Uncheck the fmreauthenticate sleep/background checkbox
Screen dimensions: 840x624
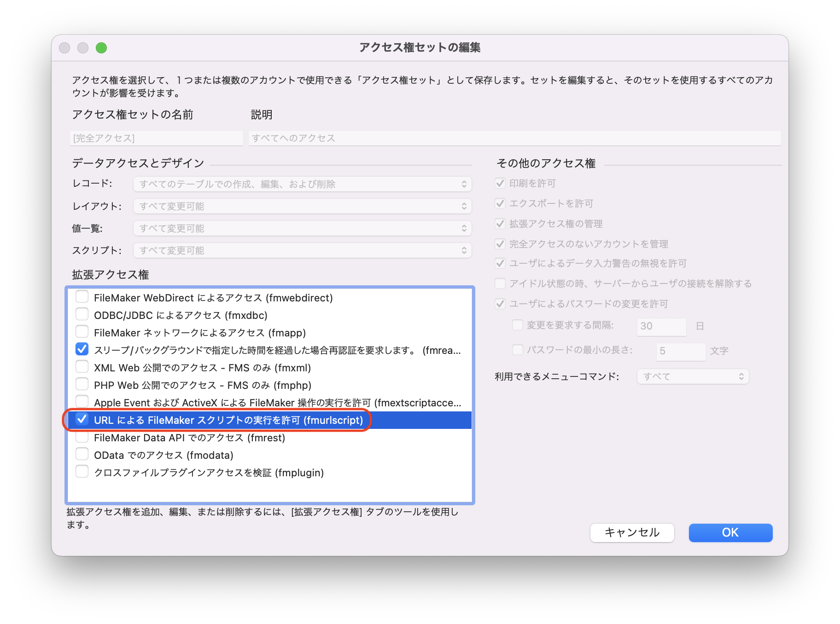point(82,349)
